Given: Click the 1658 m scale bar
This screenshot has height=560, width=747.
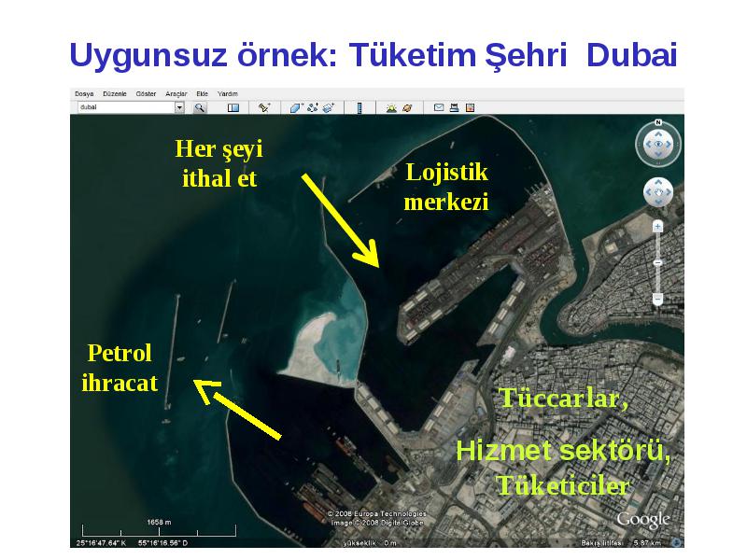Looking at the screenshot, I should 159,529.
